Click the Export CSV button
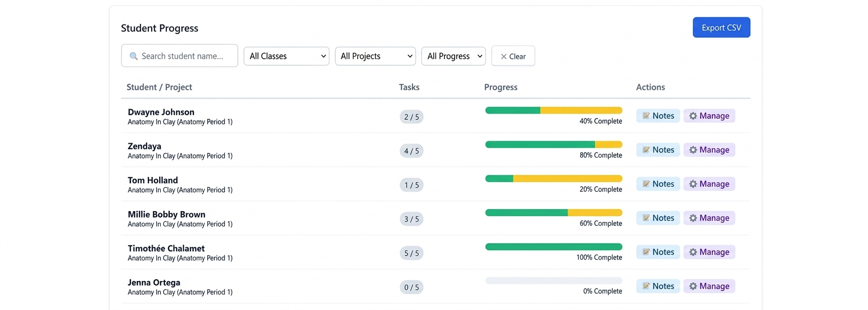The image size is (868, 310). tap(721, 28)
